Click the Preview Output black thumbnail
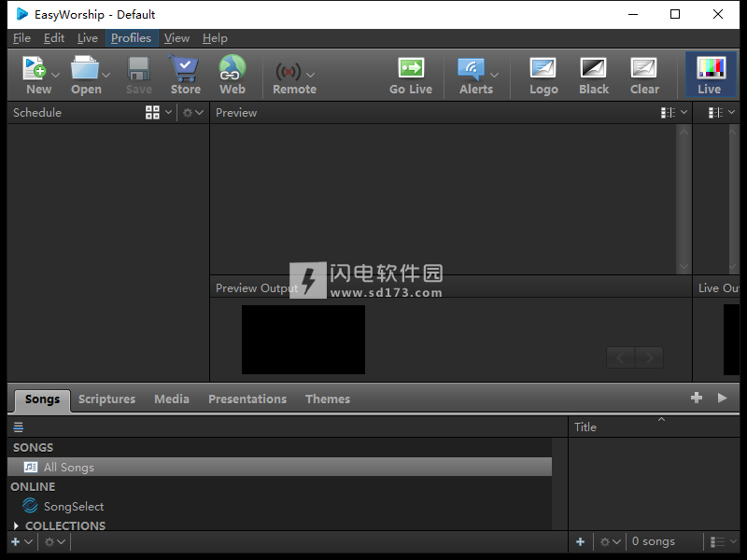 point(303,340)
